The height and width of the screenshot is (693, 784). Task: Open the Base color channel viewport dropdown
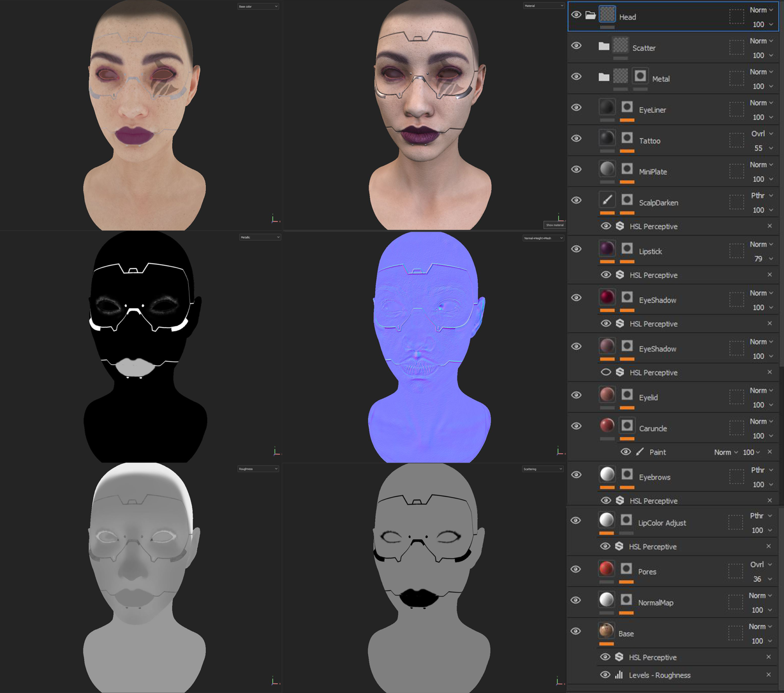click(x=258, y=6)
